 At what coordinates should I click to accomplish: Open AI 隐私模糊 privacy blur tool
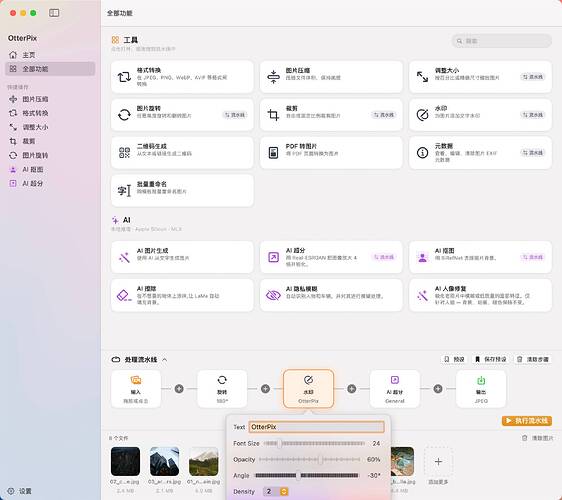click(x=331, y=295)
